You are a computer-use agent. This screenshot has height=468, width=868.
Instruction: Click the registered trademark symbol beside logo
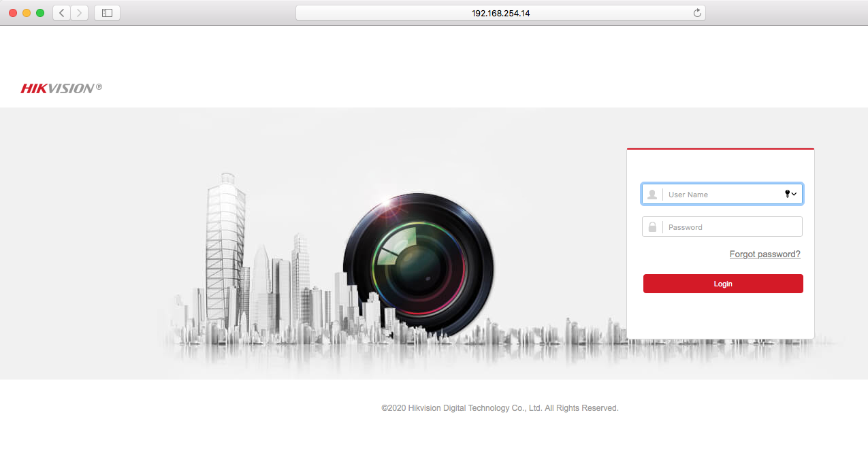99,86
